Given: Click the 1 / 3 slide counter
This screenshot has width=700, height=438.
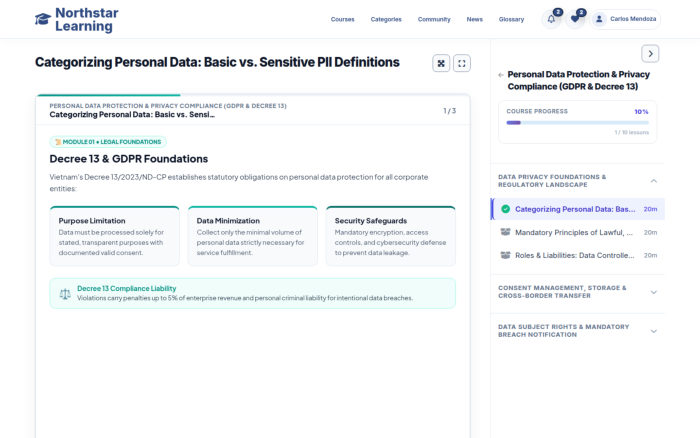Looking at the screenshot, I should coord(450,111).
